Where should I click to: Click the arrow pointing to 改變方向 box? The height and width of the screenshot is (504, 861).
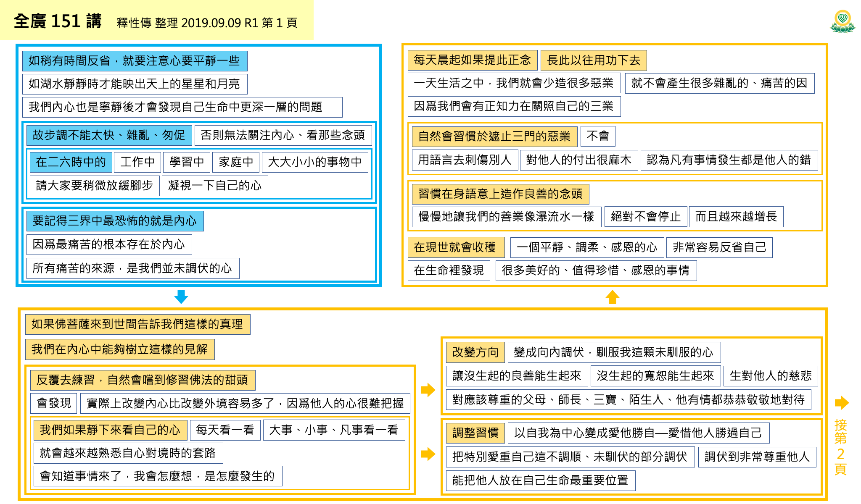tap(428, 389)
